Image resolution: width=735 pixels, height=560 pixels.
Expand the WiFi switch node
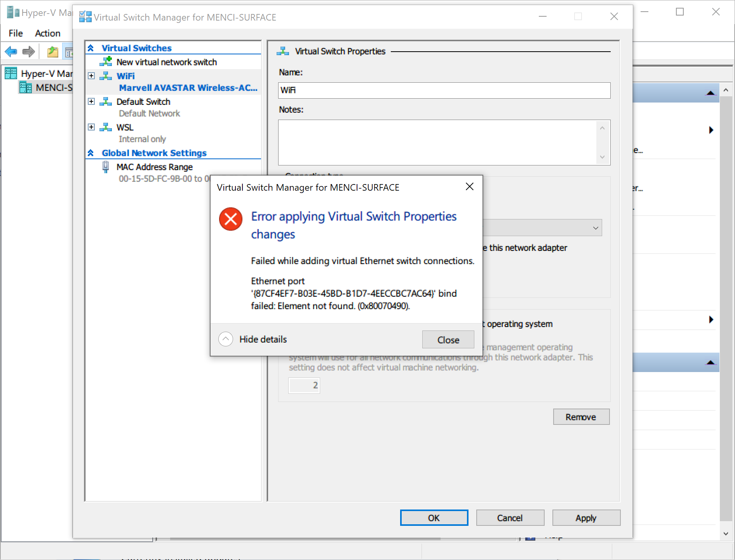pyautogui.click(x=91, y=76)
